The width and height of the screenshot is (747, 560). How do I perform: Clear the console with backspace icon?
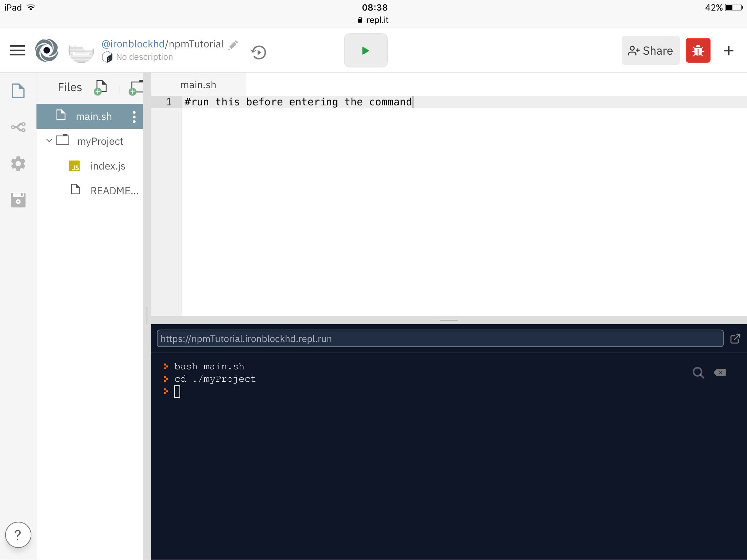(720, 373)
